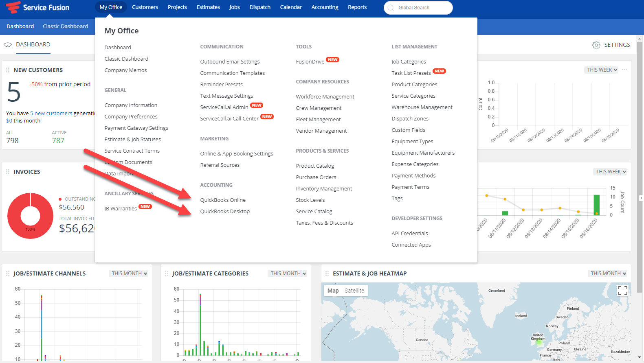Open Reminder Presets
The image size is (644, 363).
click(x=221, y=85)
